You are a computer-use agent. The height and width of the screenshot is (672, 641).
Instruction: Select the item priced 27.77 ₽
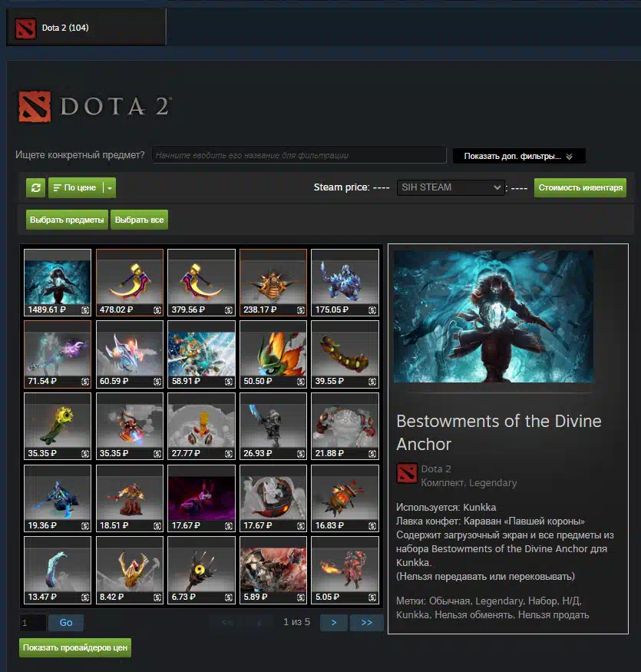point(201,426)
